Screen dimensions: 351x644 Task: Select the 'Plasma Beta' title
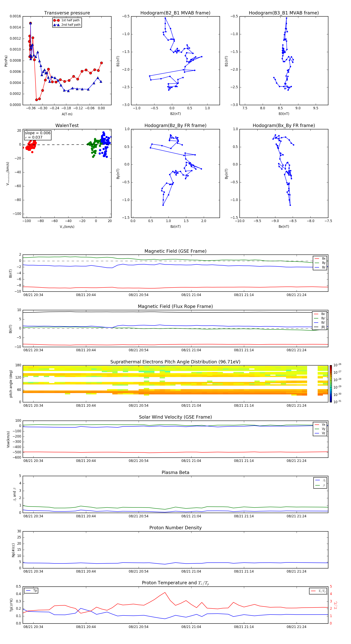[175, 472]
